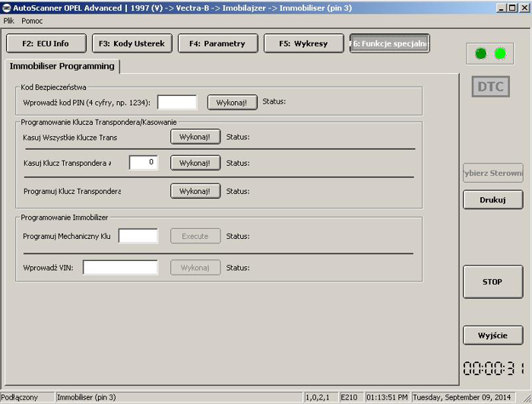Close the AutoScanner window
Image resolution: width=532 pixels, height=404 pixels.
tap(524, 8)
